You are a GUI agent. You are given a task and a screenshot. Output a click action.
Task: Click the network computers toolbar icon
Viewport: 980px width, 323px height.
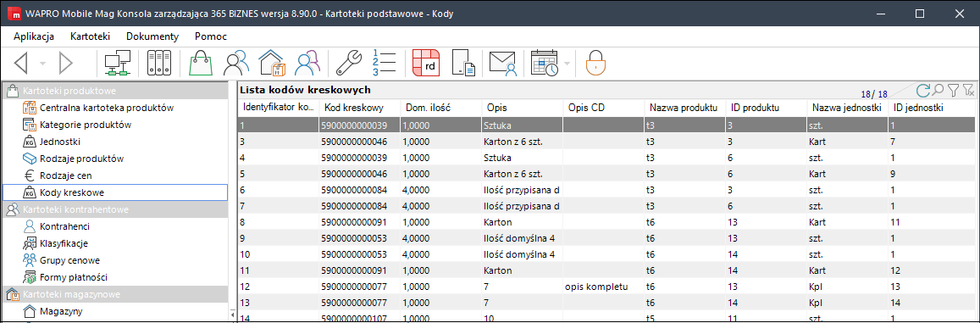click(117, 63)
